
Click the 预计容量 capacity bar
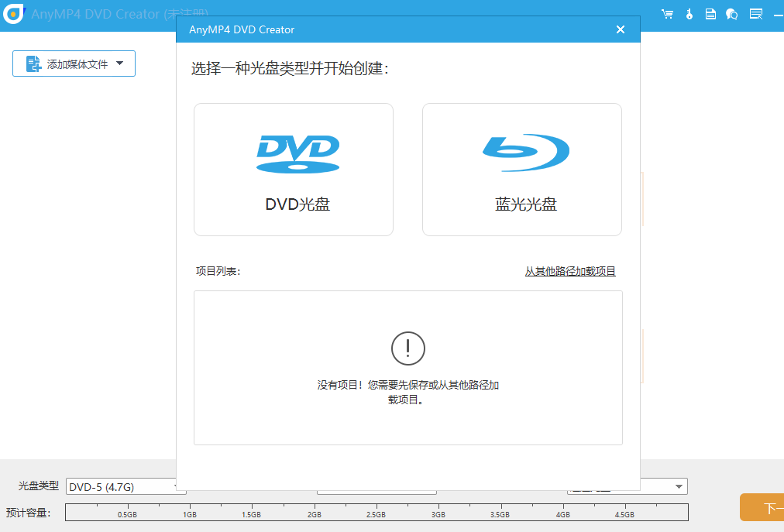[x=377, y=513]
